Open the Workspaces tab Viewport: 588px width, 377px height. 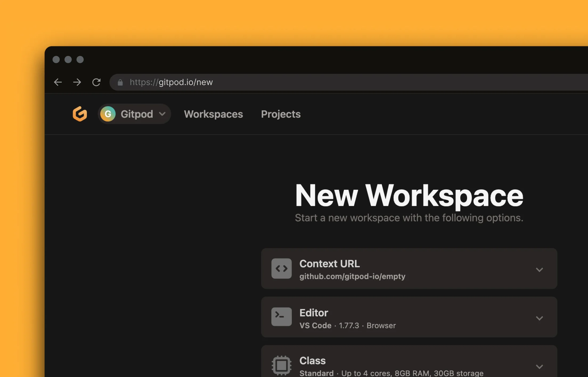(x=213, y=114)
